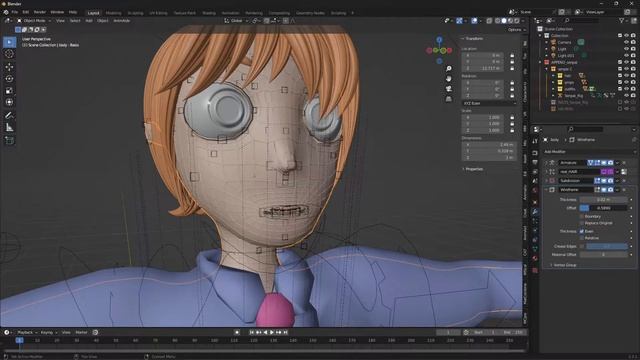
Task: Select the Annotate tool
Action: pyautogui.click(x=9, y=116)
